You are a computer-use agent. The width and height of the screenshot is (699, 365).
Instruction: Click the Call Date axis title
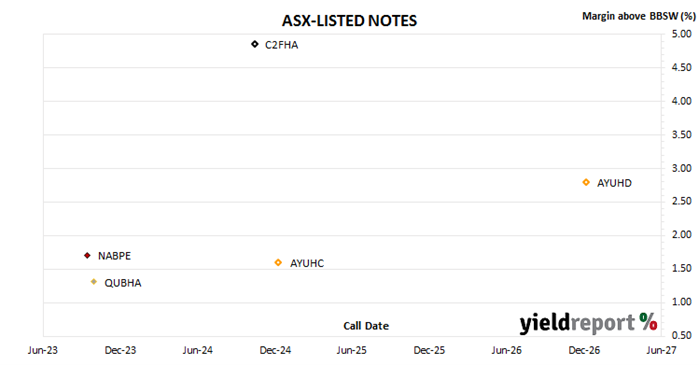click(x=366, y=326)
